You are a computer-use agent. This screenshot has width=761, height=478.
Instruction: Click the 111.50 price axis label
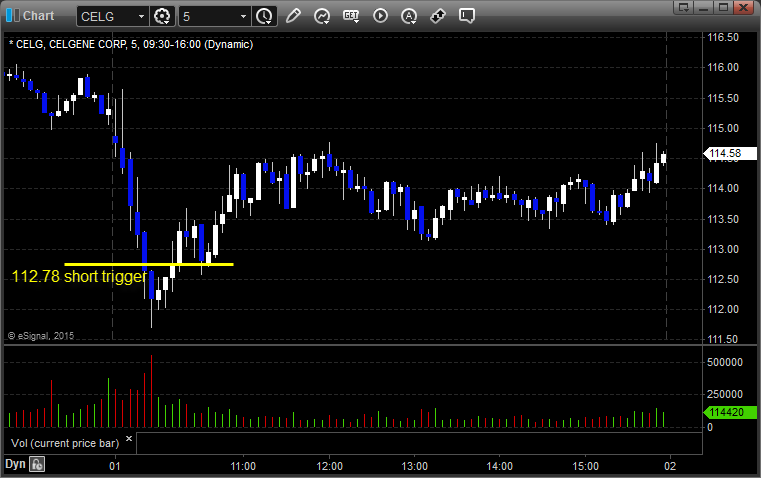click(x=723, y=339)
